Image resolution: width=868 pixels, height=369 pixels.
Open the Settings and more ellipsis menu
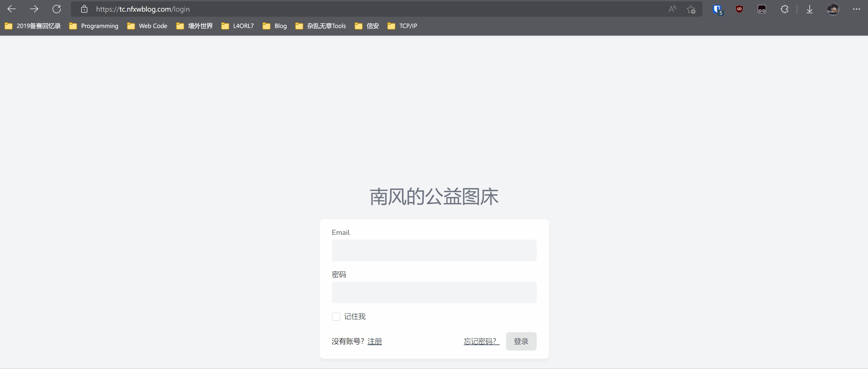click(857, 9)
